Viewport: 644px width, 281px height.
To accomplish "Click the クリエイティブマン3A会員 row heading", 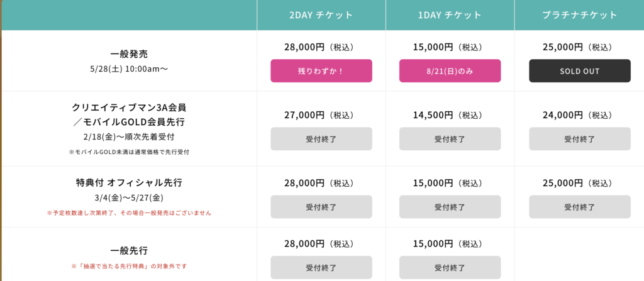I will tap(129, 107).
